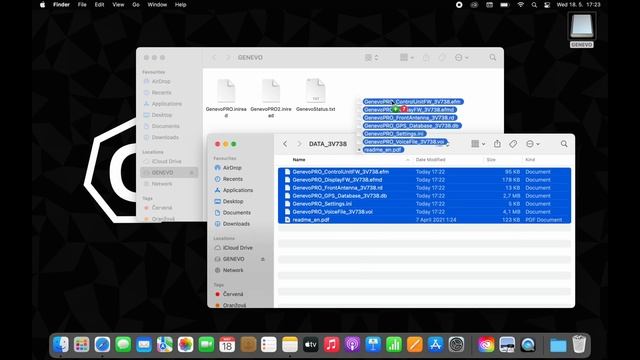
Task: Open Photos from the Dock
Action: coord(185,345)
